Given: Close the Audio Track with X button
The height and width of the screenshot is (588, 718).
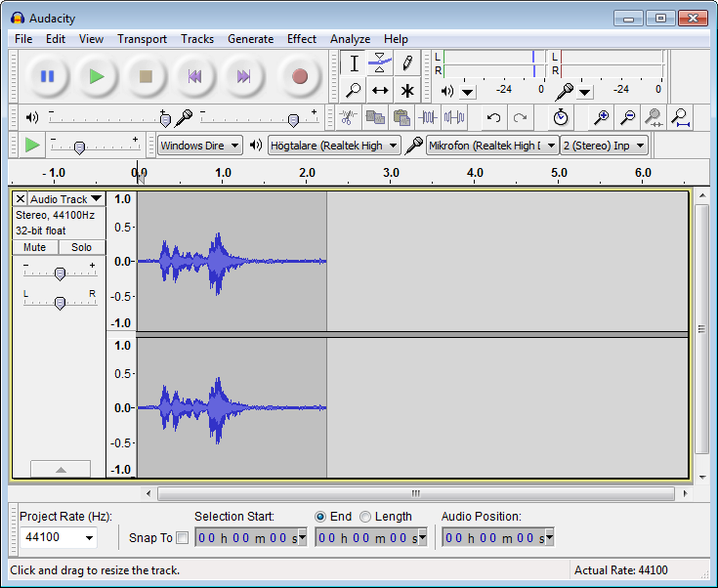Looking at the screenshot, I should tap(21, 198).
